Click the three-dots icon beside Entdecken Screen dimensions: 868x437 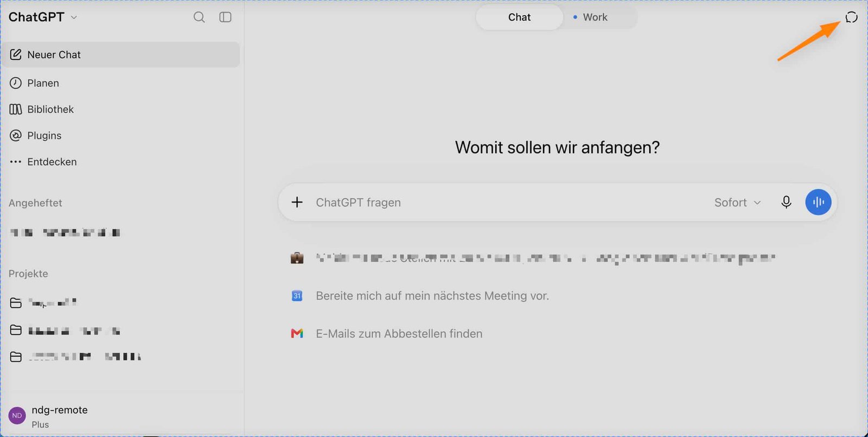pyautogui.click(x=16, y=162)
